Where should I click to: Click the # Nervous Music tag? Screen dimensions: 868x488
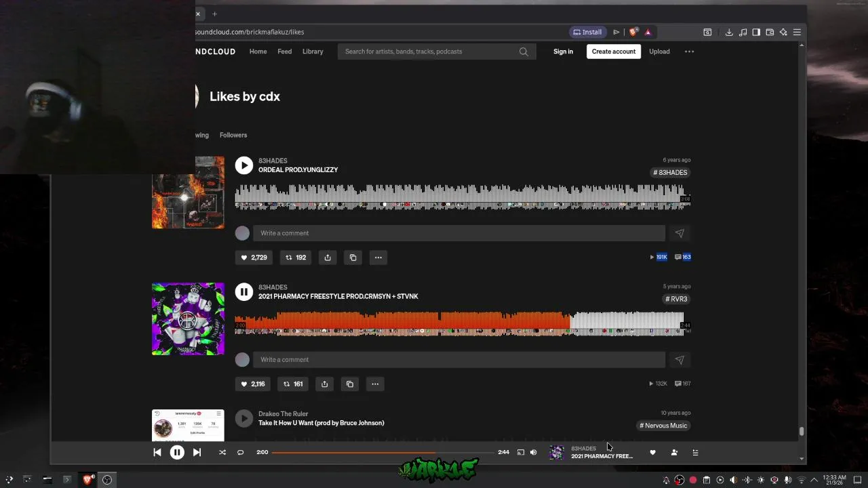click(x=663, y=426)
